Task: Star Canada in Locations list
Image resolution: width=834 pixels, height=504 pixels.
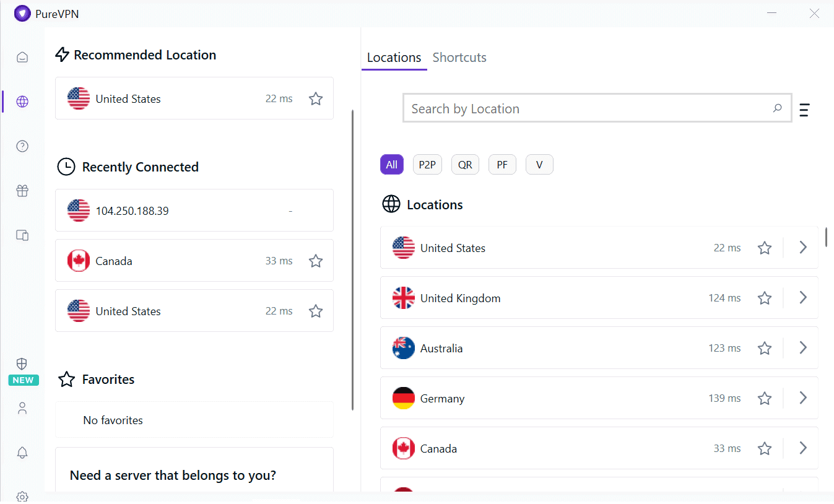Action: coord(765,448)
